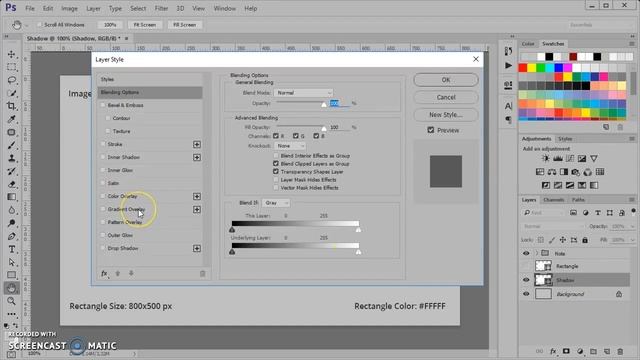Select the Eraser tool
The height and width of the screenshot is (360, 640).
click(x=11, y=184)
